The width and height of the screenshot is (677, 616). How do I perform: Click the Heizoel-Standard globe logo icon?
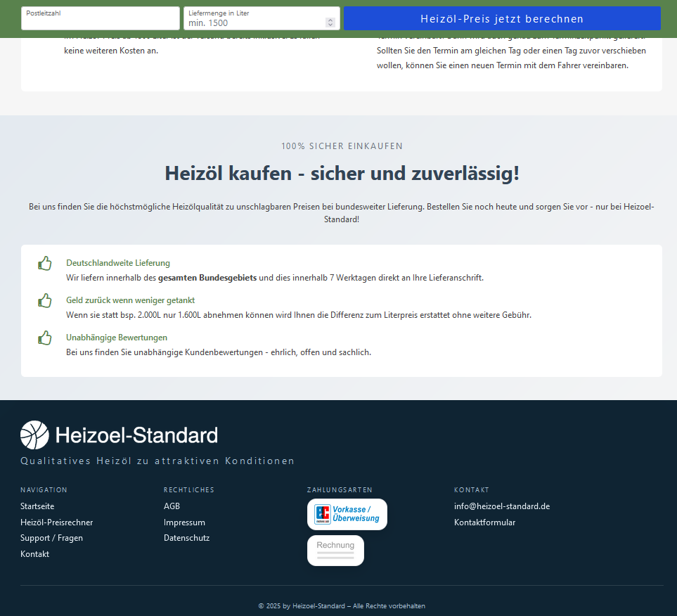34,435
